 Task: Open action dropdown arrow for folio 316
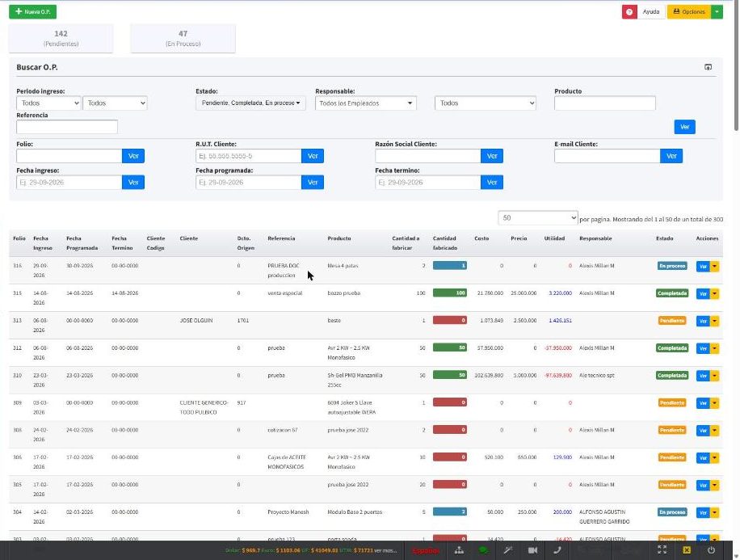(x=714, y=267)
